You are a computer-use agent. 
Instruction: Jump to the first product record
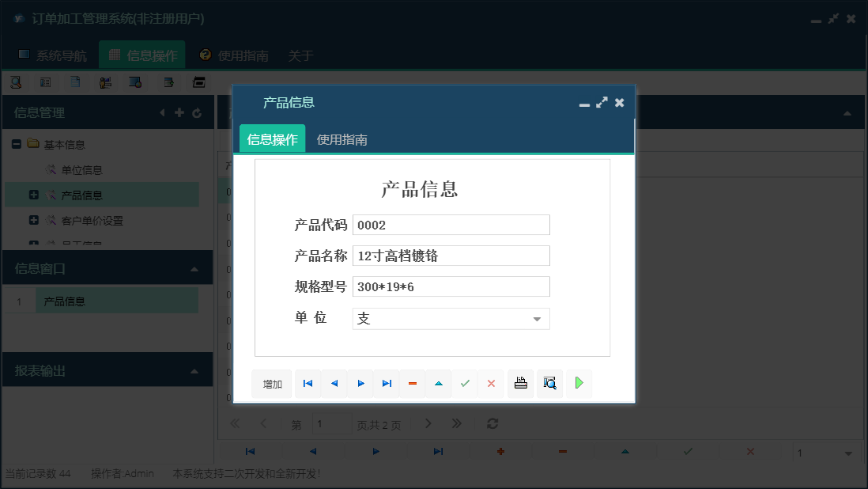(308, 383)
